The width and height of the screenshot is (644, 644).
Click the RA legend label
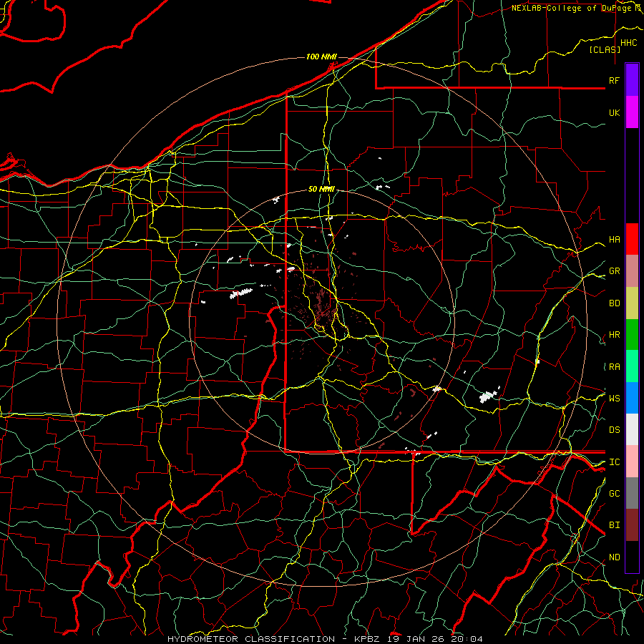pos(615,367)
